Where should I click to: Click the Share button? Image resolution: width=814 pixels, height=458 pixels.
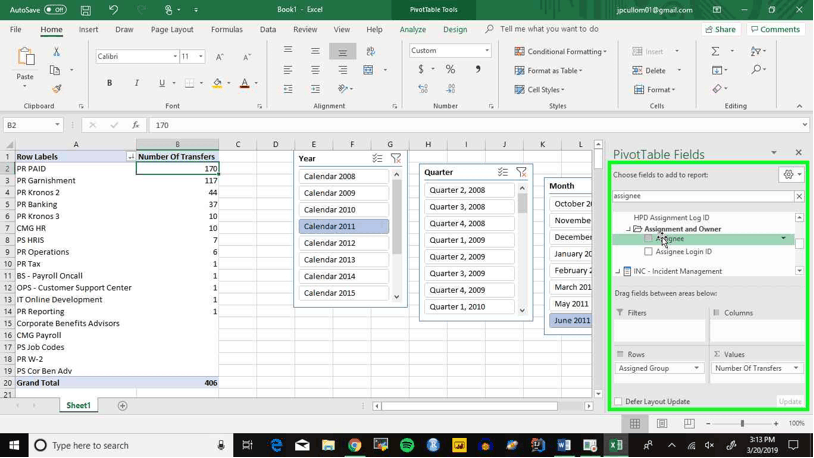(x=721, y=30)
